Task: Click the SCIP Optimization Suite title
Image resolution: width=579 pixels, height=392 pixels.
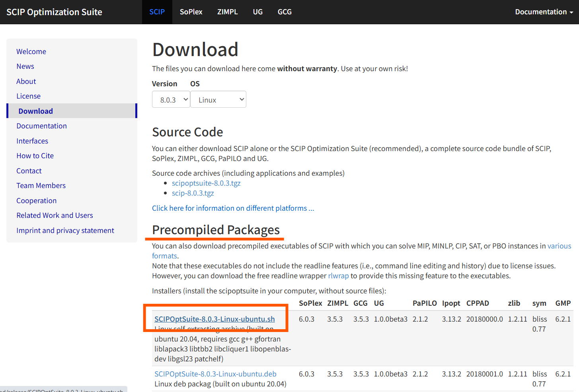Action: (55, 12)
